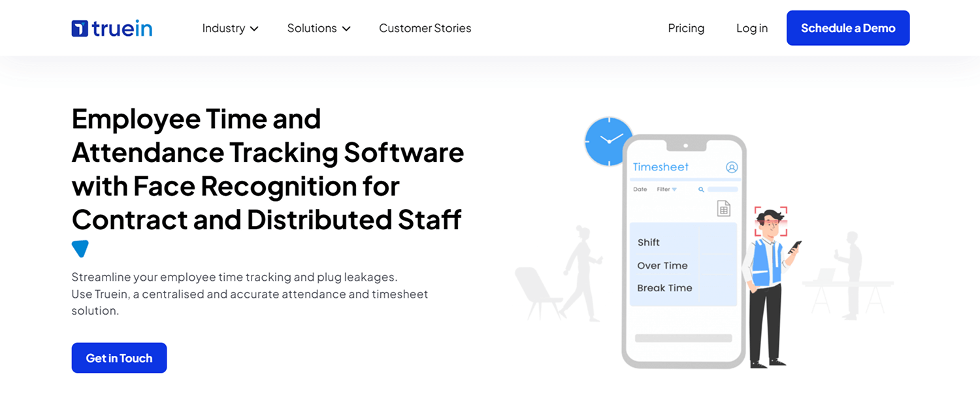980x399 pixels.
Task: Open the Filter dropdown in phone mockup
Action: tap(666, 189)
